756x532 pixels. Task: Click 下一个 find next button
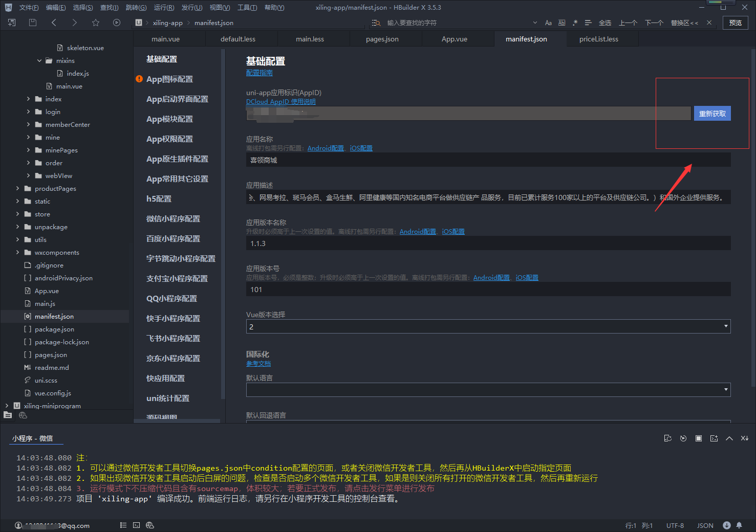tap(654, 23)
